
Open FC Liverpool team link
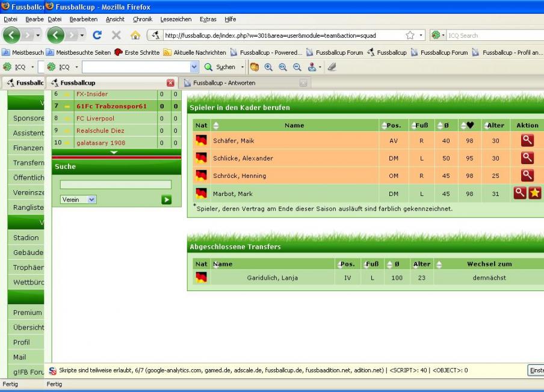[95, 118]
